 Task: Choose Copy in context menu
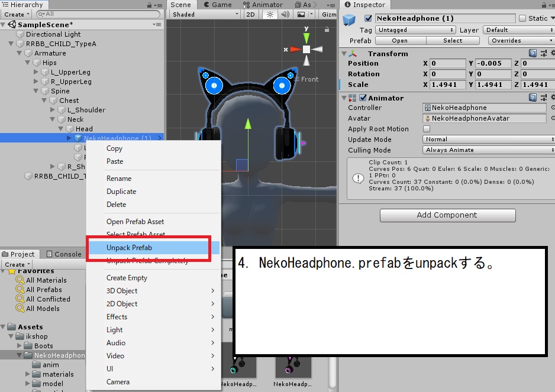click(153, 148)
